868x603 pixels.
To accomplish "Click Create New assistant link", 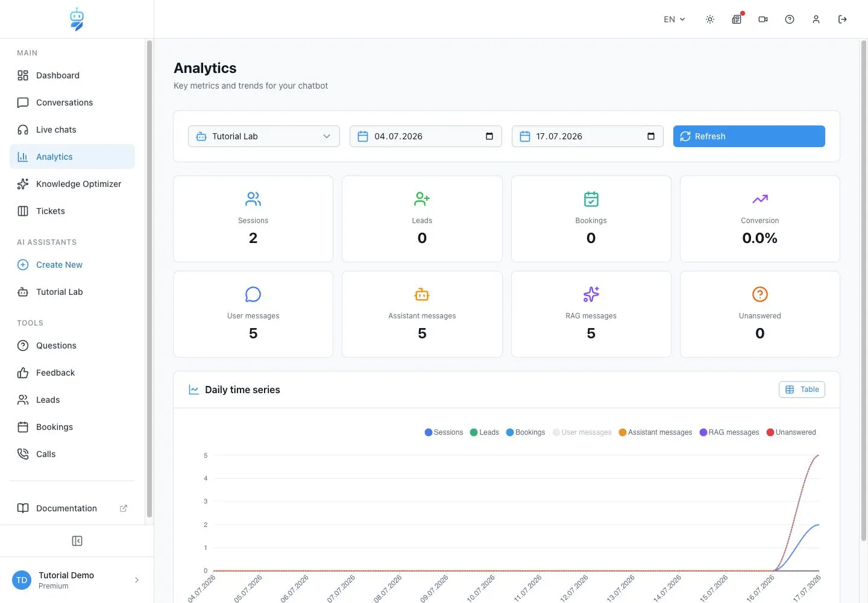I will click(72, 265).
